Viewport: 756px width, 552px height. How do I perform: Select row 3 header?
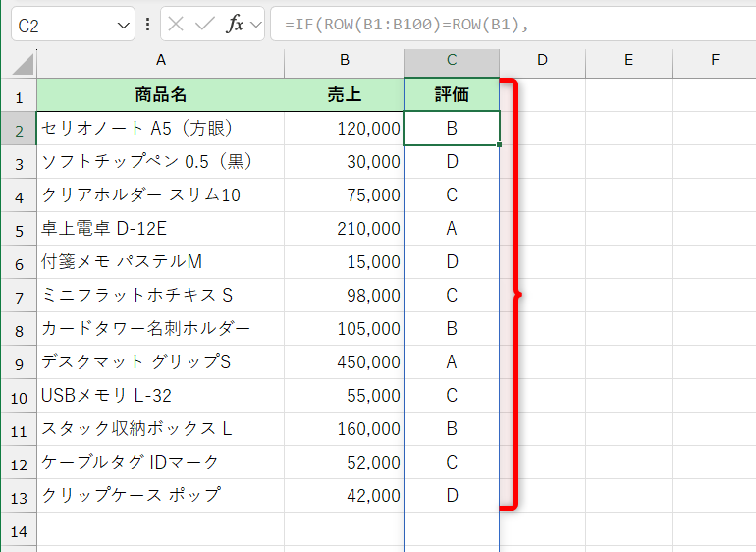click(x=19, y=162)
